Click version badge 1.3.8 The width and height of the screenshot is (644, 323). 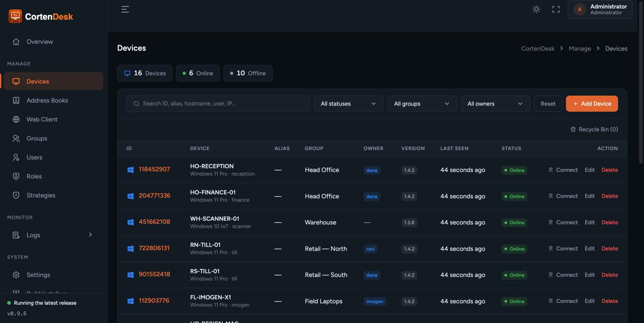(x=409, y=222)
